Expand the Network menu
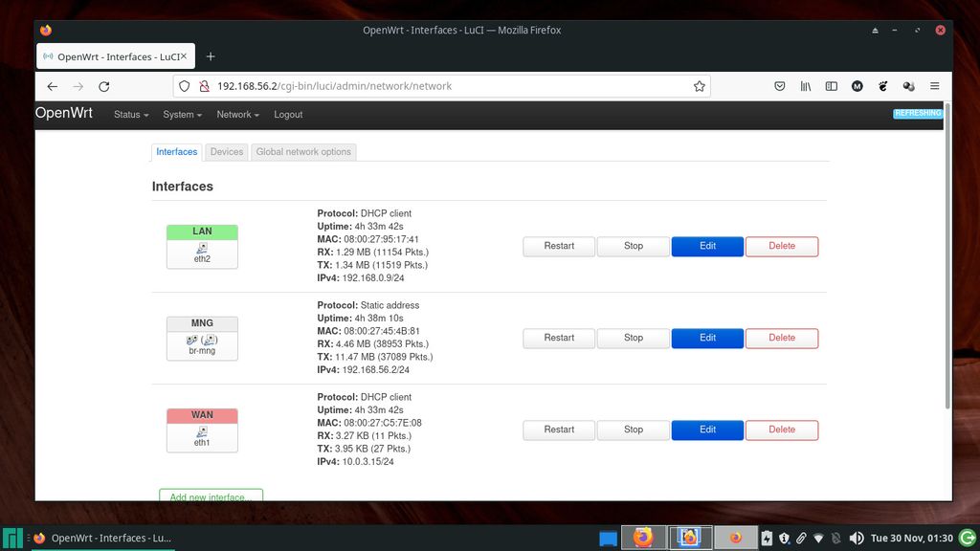980x551 pixels. [x=236, y=115]
